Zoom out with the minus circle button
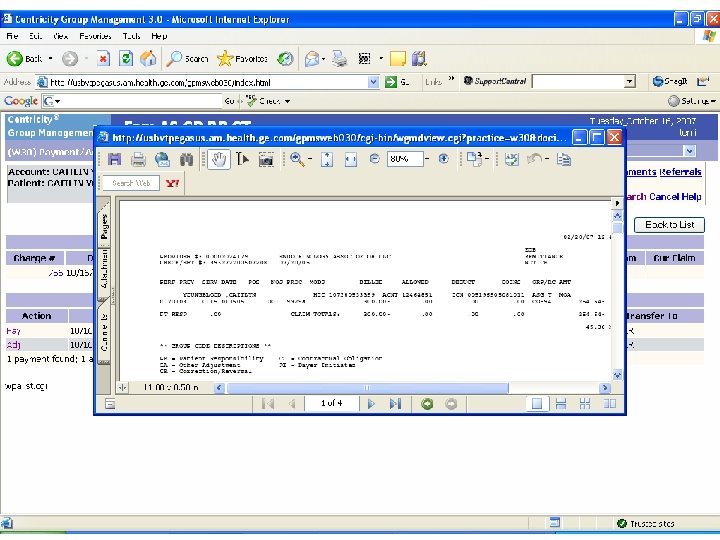This screenshot has height=540, width=720. 374,159
